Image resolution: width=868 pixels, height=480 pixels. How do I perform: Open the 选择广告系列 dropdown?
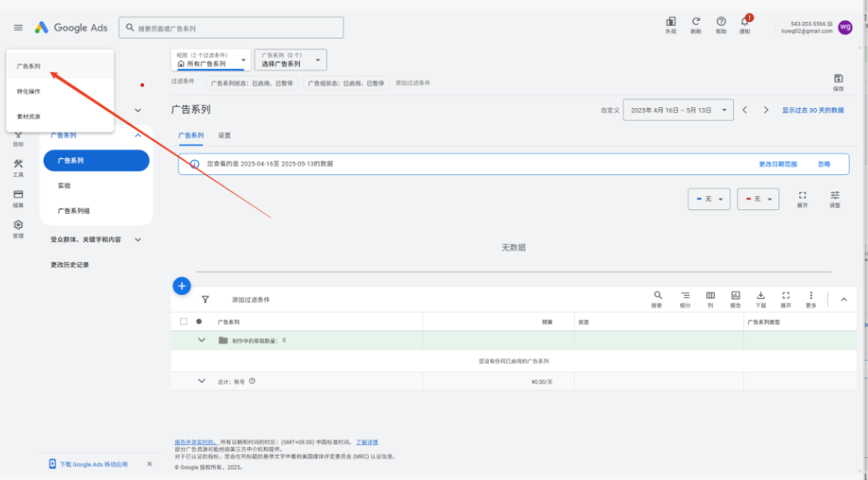coord(291,59)
